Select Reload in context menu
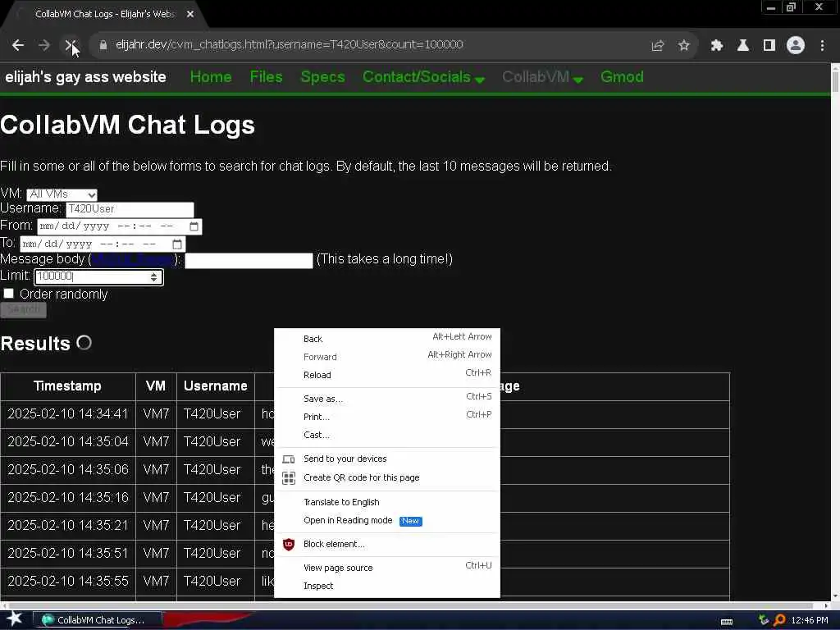The width and height of the screenshot is (840, 630). click(387, 375)
